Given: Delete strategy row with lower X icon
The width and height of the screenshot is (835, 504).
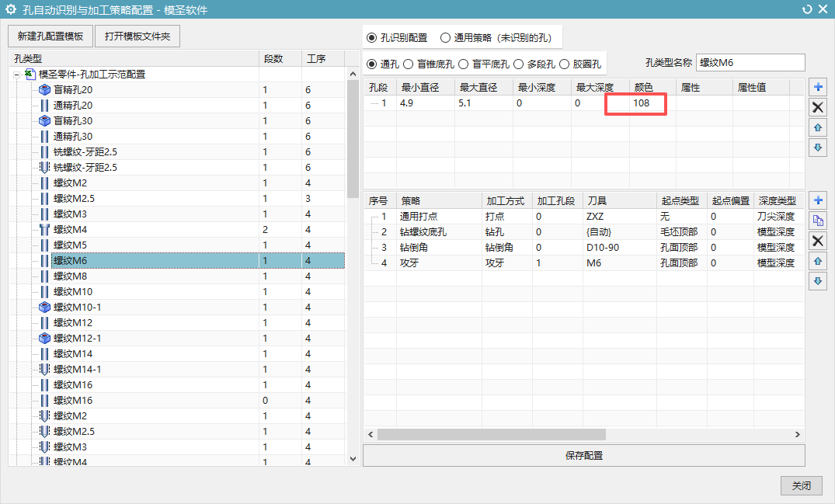Looking at the screenshot, I should [x=818, y=241].
